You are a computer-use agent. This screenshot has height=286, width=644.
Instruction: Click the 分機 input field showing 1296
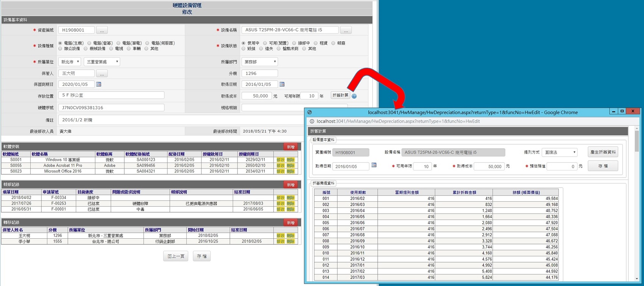259,73
